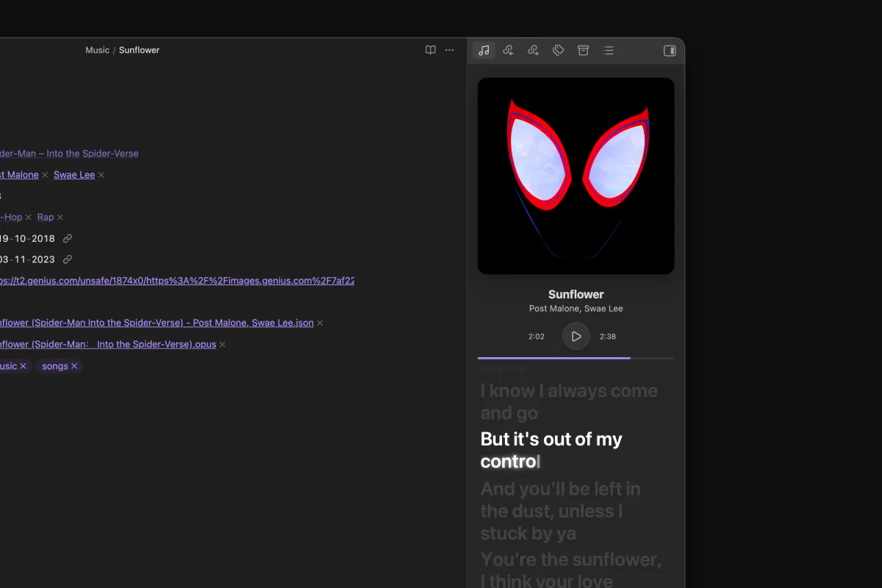This screenshot has height=588, width=882.
Task: Jump to lyric 'You're the sunflower'
Action: click(x=571, y=570)
